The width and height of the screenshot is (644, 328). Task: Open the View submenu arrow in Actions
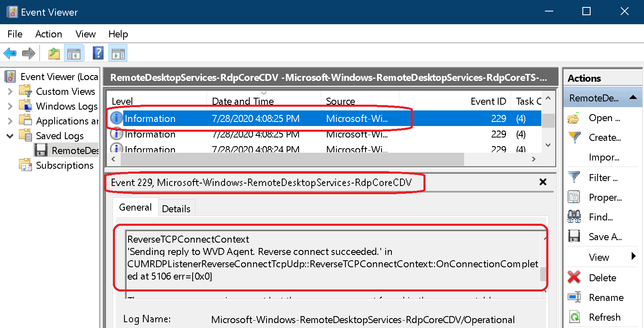[x=634, y=257]
